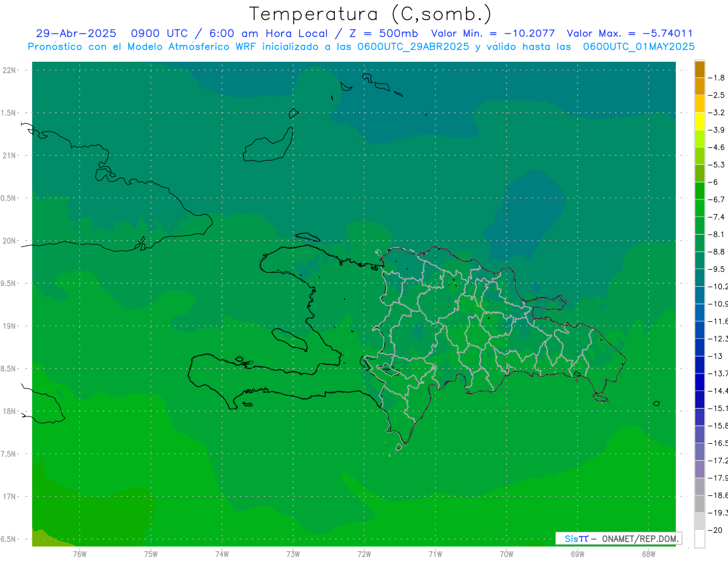Click the "-3.9" legend value
This screenshot has width=728, height=562.
(x=718, y=130)
